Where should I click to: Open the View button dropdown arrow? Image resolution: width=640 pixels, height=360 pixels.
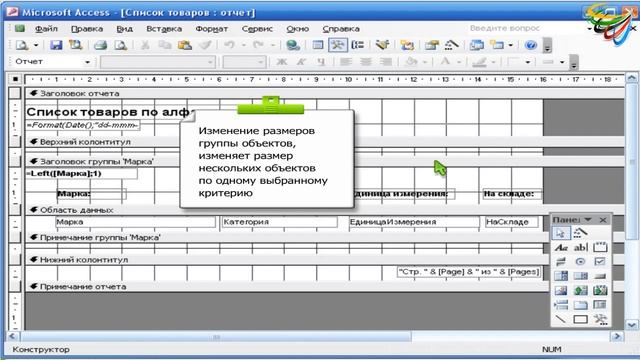(x=36, y=45)
